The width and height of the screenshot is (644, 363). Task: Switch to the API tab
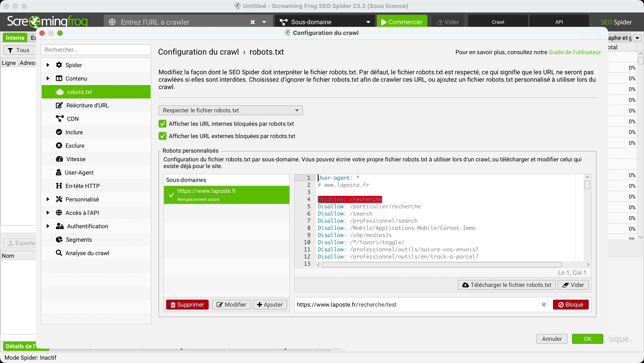(559, 22)
